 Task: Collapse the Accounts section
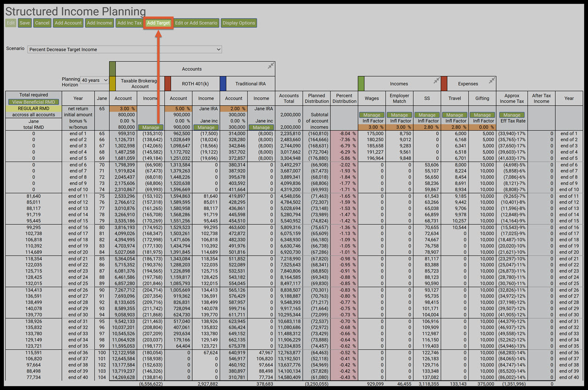[x=271, y=66]
